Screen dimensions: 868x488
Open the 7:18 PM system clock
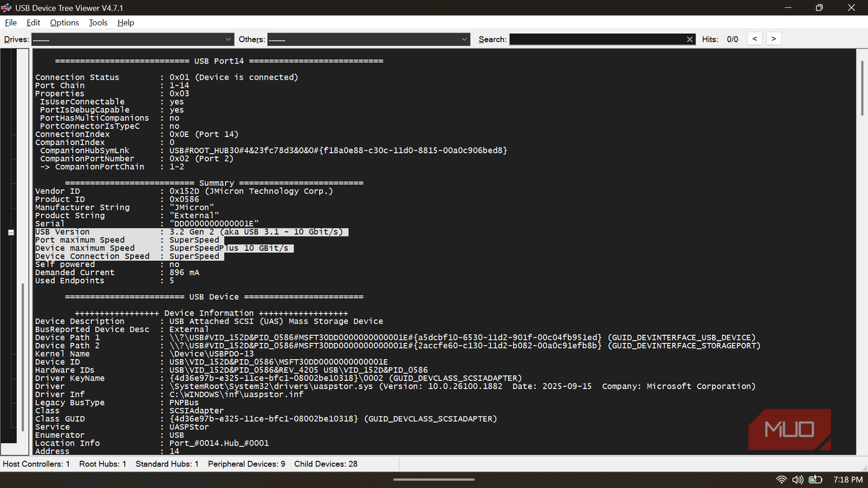click(x=848, y=479)
